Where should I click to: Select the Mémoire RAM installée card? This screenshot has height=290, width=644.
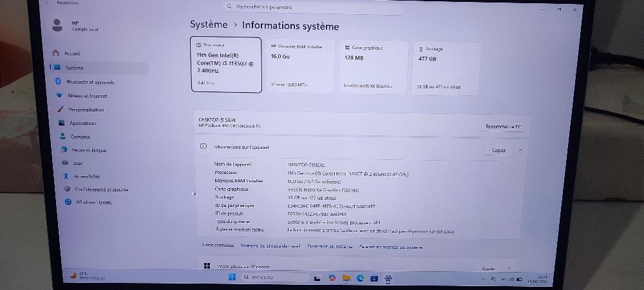click(300, 66)
